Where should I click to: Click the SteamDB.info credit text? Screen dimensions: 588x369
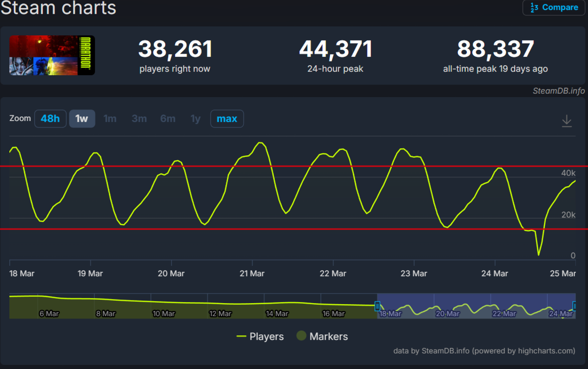click(x=559, y=91)
